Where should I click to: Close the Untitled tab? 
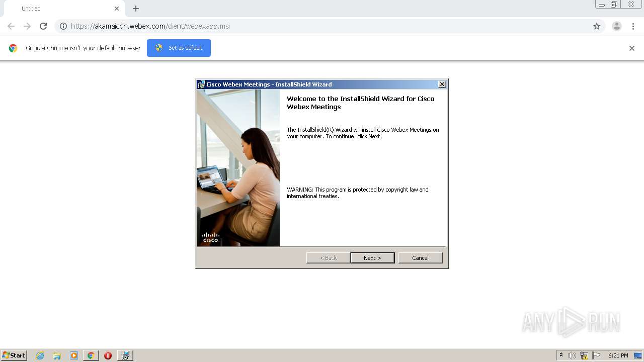117,9
